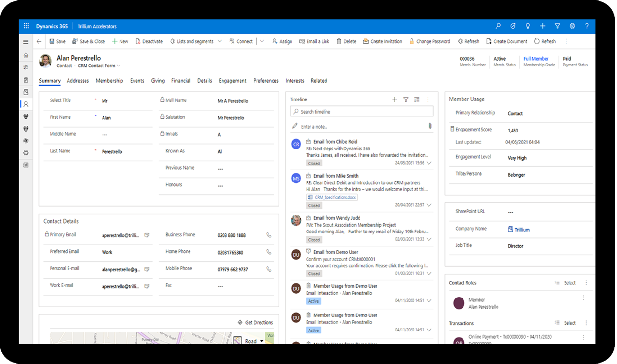Open the app launcher waffle icon

(x=26, y=26)
